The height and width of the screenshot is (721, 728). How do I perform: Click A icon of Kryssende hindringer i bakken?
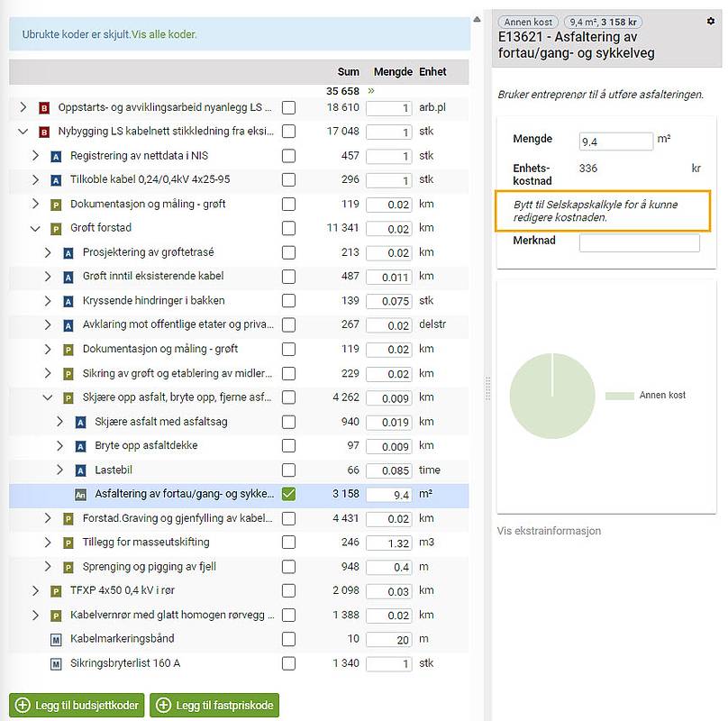pos(68,302)
